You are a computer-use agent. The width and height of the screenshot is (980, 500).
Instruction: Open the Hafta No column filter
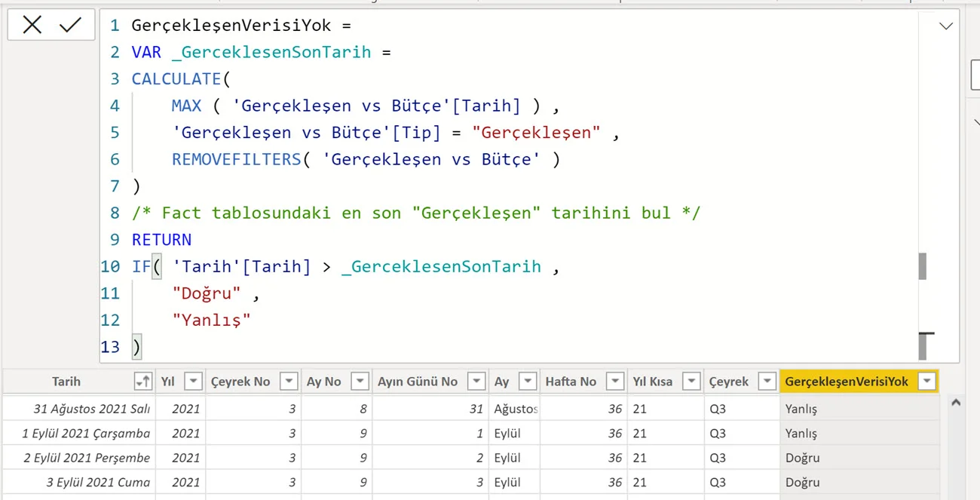[615, 382]
